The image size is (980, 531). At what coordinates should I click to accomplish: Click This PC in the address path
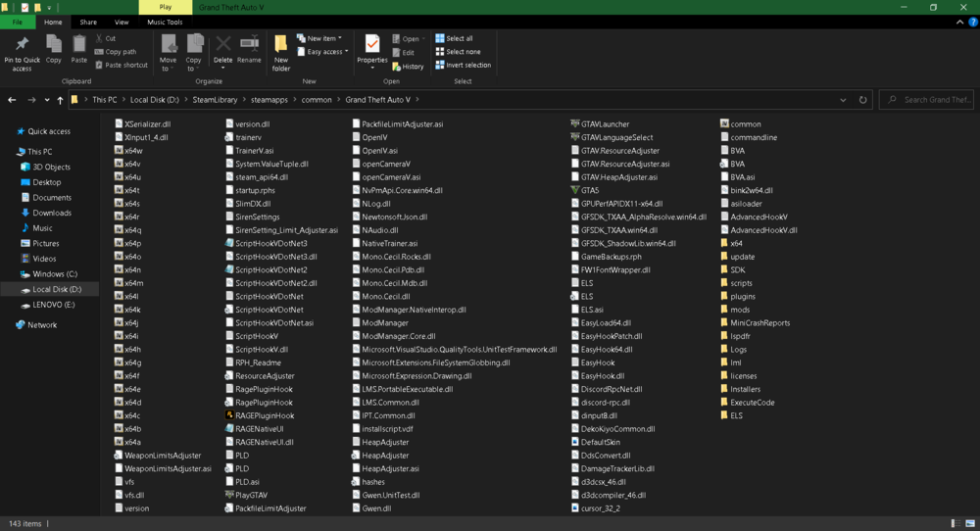click(105, 100)
